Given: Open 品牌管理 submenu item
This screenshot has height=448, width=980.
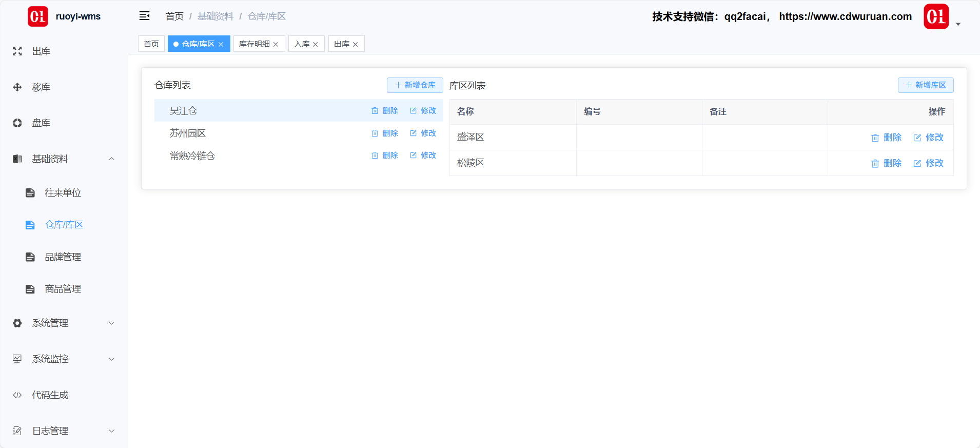Looking at the screenshot, I should (x=64, y=257).
